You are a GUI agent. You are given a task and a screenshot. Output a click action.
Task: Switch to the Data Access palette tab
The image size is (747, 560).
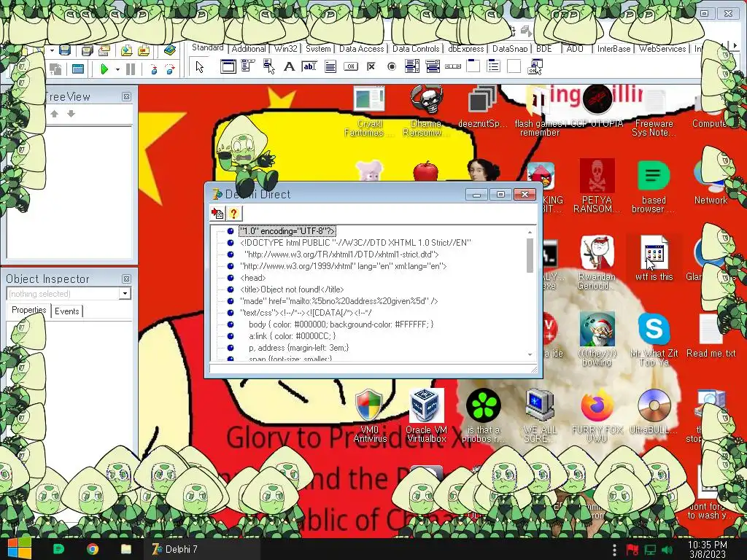click(362, 49)
